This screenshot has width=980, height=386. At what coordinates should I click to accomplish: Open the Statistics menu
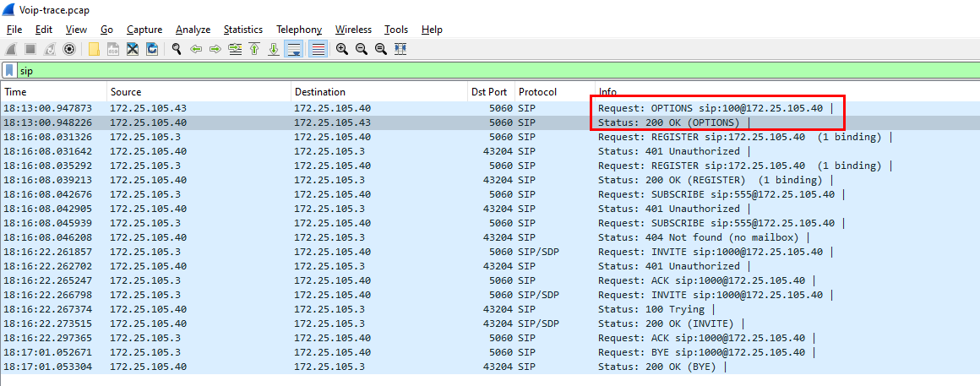(x=242, y=30)
